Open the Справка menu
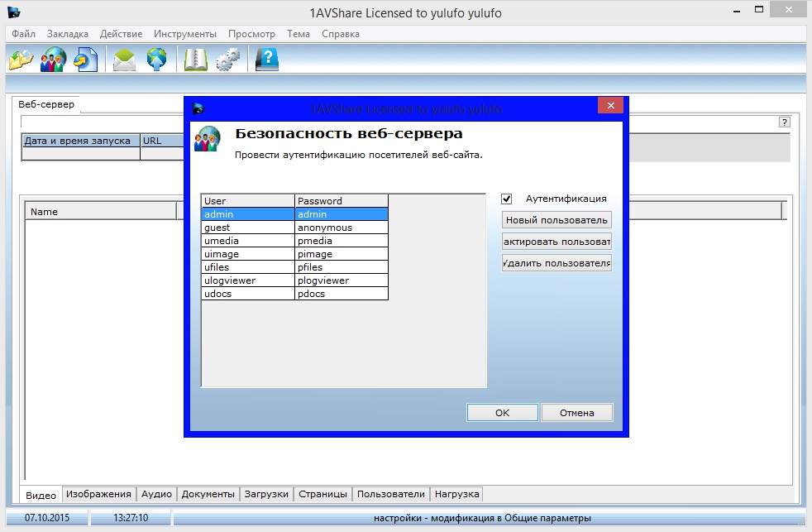This screenshot has height=532, width=812. [340, 34]
